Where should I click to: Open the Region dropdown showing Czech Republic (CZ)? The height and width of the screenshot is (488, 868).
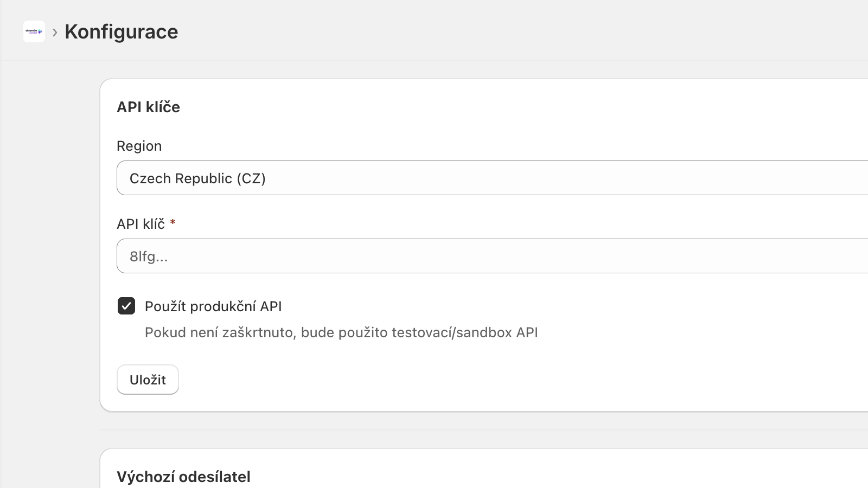(493, 178)
